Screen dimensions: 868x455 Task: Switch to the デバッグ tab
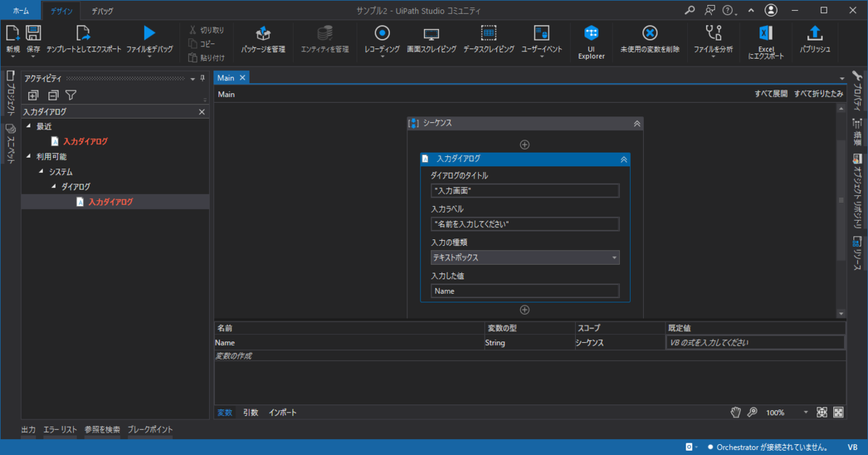[x=102, y=11]
